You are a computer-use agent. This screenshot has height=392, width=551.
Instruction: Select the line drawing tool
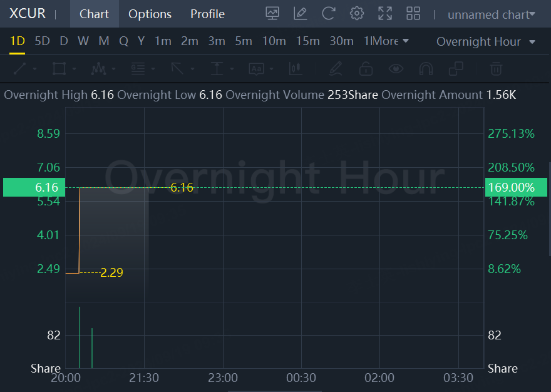coord(20,68)
